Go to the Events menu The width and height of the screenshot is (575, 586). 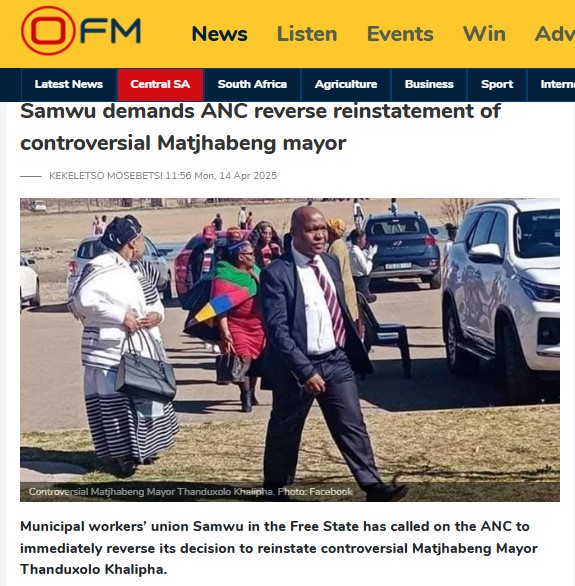point(400,34)
